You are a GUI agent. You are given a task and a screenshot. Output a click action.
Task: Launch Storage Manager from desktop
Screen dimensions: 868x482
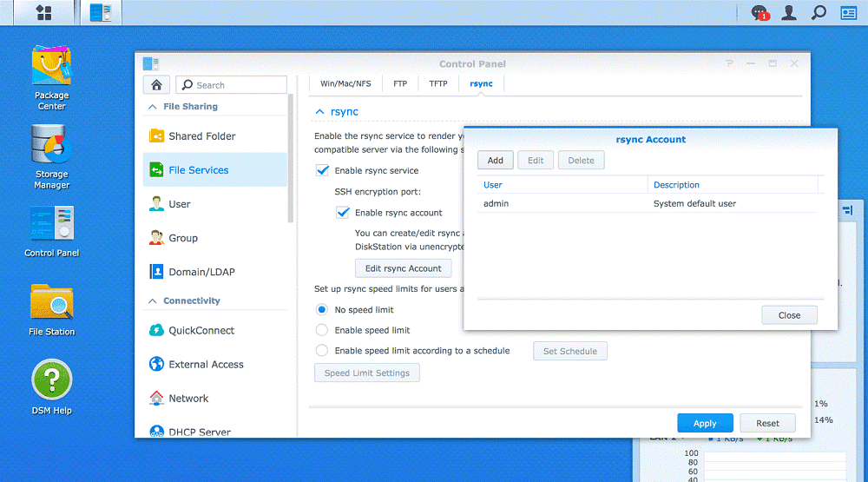pyautogui.click(x=51, y=148)
